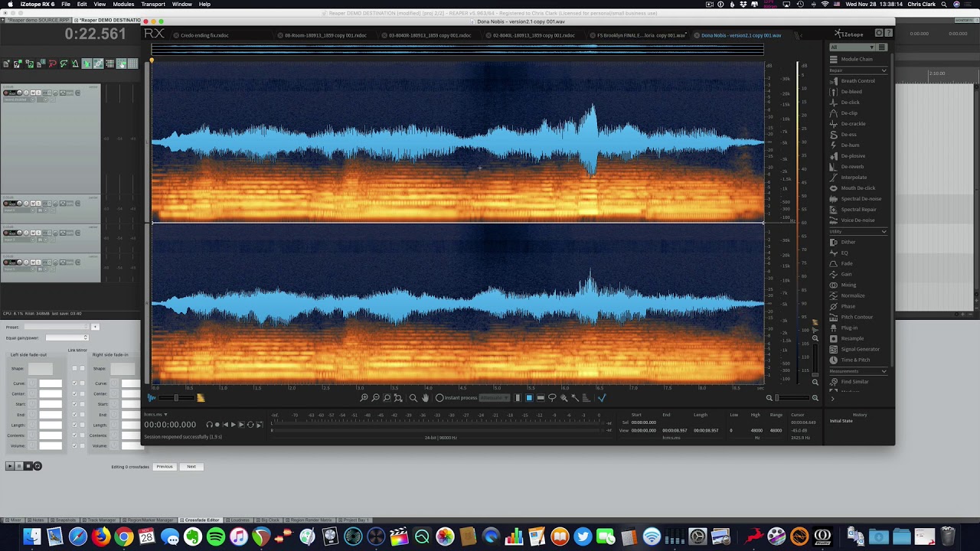
Task: Toggle the Mirror checkbox for Shape
Action: point(82,368)
